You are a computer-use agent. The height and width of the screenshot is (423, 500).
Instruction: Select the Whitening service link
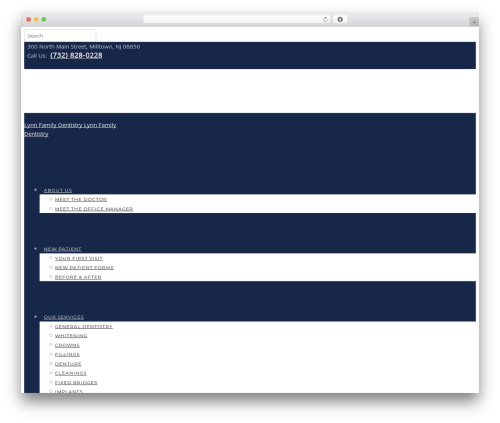coord(71,336)
